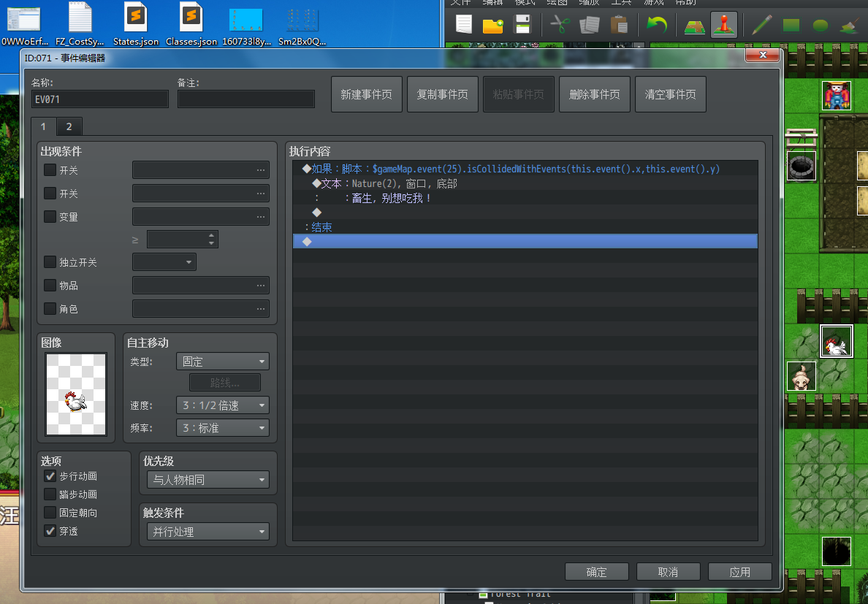The height and width of the screenshot is (604, 868).
Task: Open the 频率 dropdown
Action: (x=223, y=427)
